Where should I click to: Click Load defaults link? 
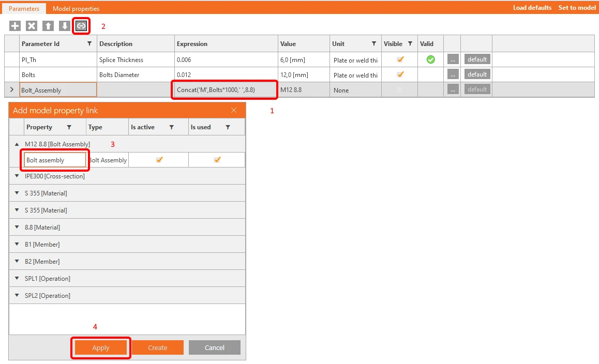click(532, 8)
